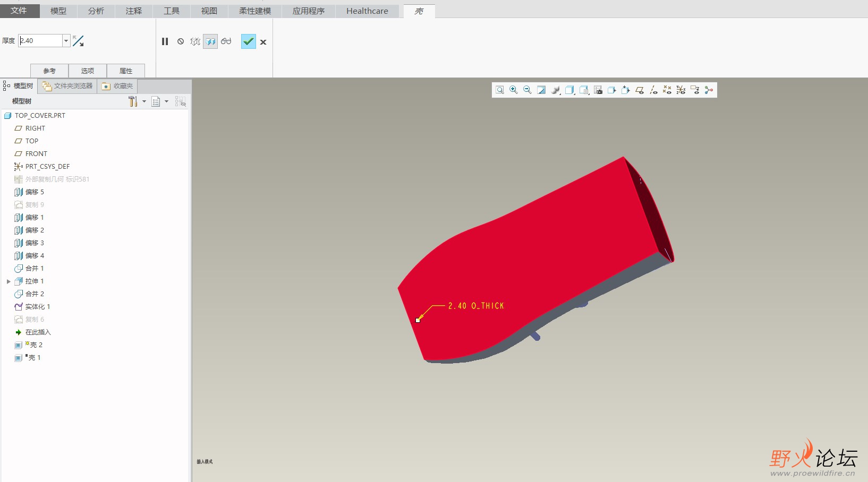Click the Refit view icon
Image resolution: width=868 pixels, height=482 pixels.
tap(500, 90)
